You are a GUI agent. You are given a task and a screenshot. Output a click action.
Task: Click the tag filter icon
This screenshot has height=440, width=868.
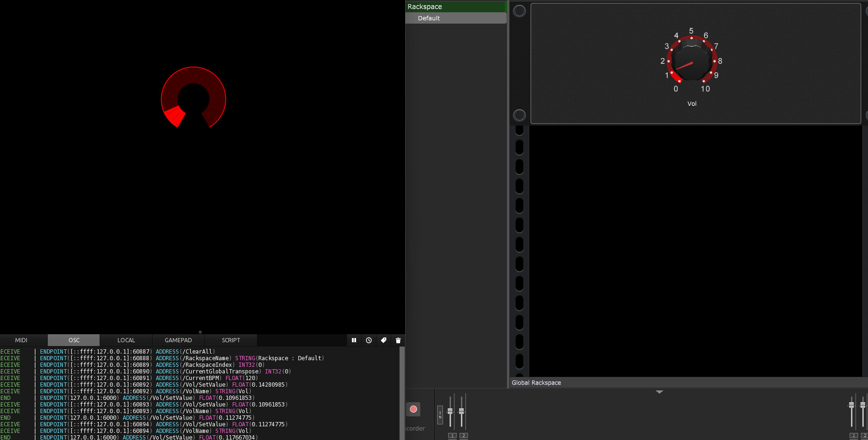(383, 340)
